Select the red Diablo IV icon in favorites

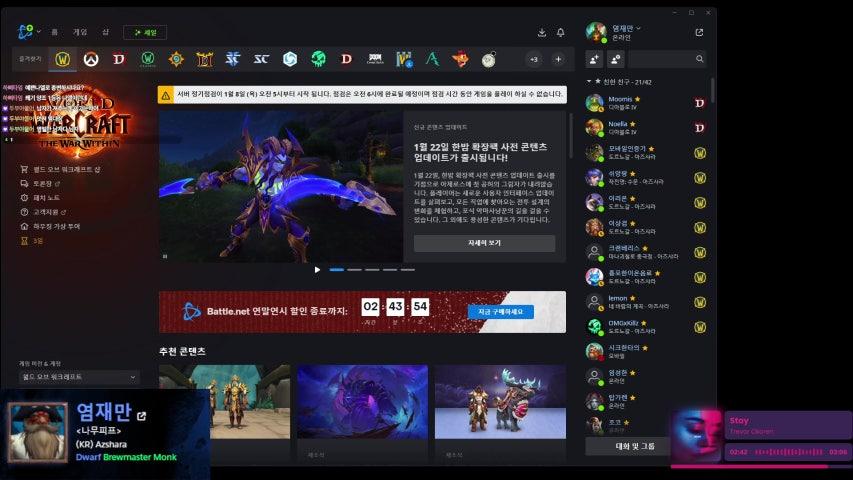point(119,59)
